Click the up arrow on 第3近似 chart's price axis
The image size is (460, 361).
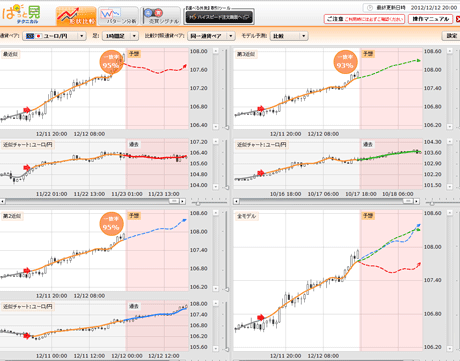click(x=450, y=51)
